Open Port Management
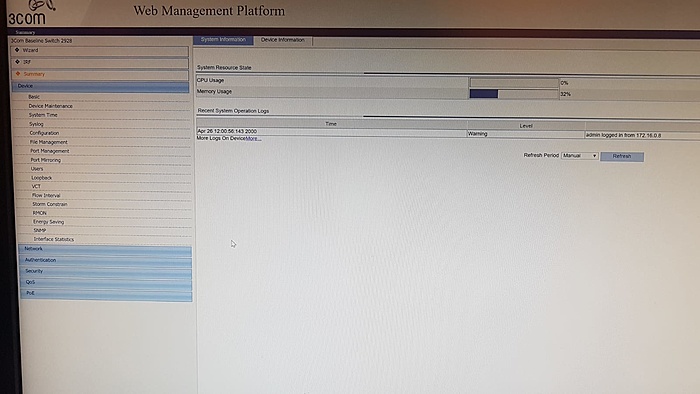 pyautogui.click(x=50, y=151)
